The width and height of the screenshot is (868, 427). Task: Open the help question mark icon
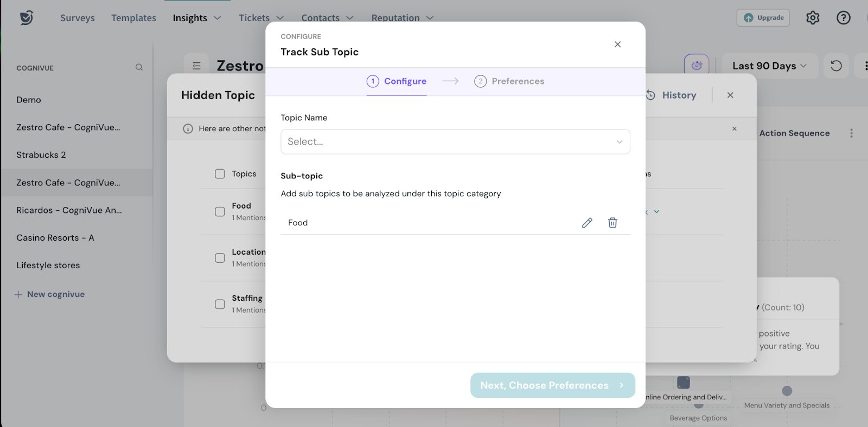click(843, 18)
